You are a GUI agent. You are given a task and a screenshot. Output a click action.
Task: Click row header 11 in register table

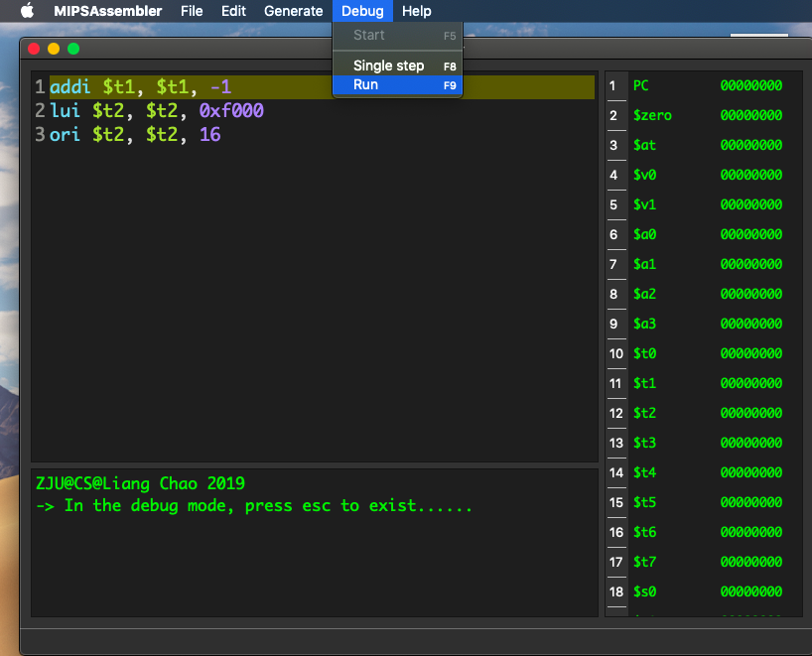616,383
